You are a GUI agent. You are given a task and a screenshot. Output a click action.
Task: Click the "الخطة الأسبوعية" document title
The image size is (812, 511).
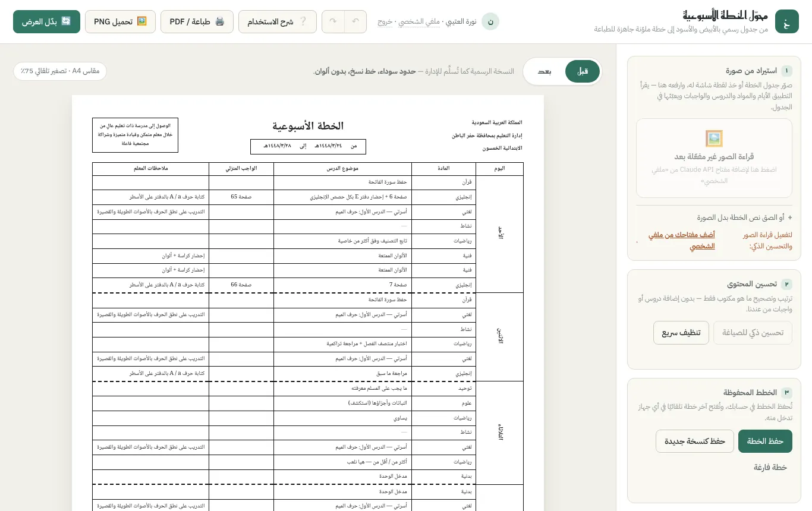[308, 125]
